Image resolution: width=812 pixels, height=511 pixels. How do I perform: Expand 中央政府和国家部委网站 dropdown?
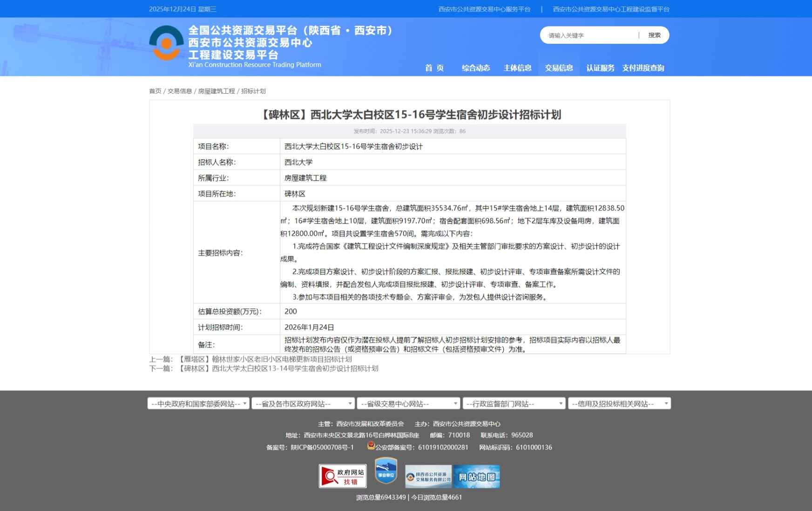point(198,403)
